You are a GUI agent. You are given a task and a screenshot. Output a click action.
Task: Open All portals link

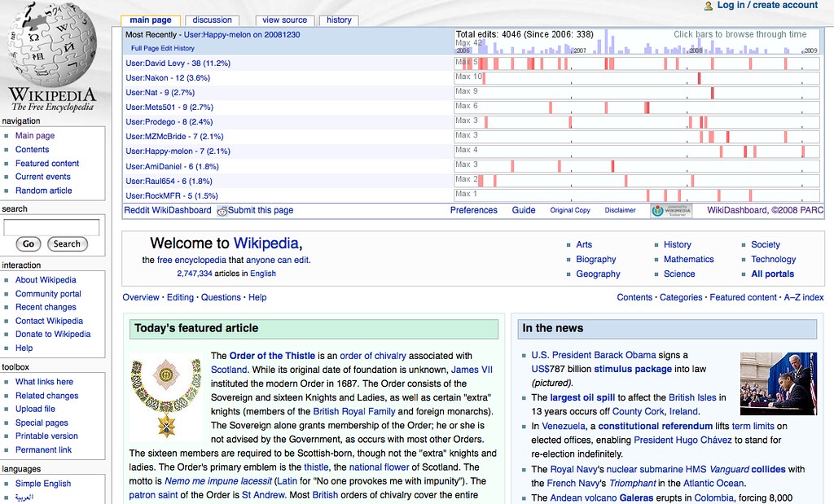point(772,274)
